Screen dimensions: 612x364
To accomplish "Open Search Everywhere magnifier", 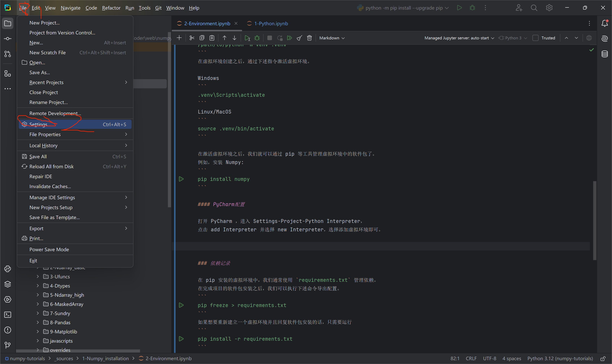I will click(x=534, y=8).
